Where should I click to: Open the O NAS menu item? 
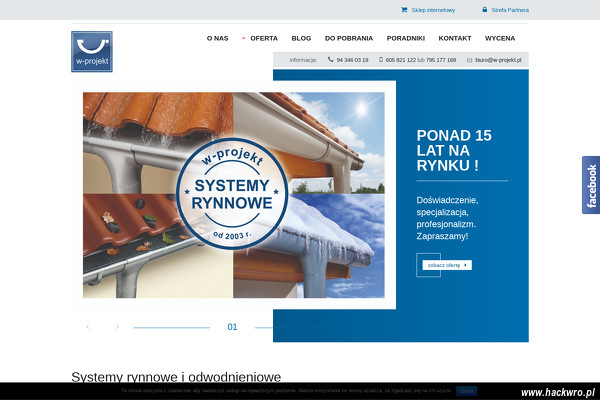click(x=217, y=38)
